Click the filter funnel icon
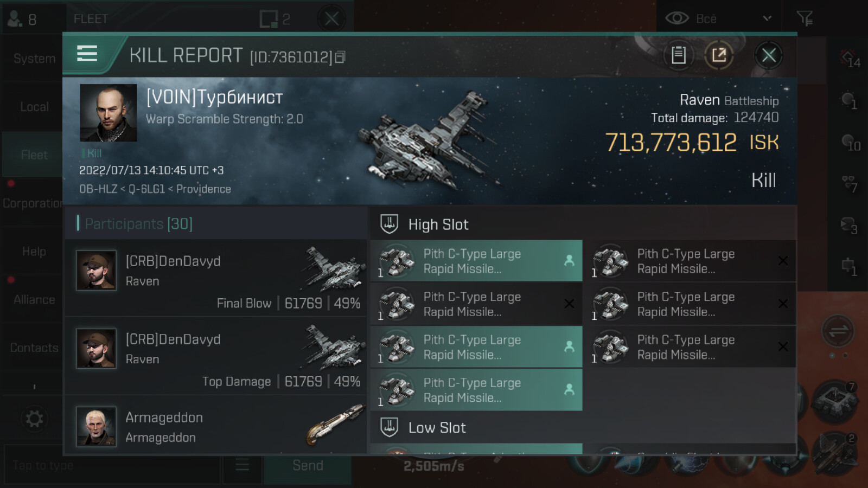Image resolution: width=868 pixels, height=488 pixels. point(805,18)
